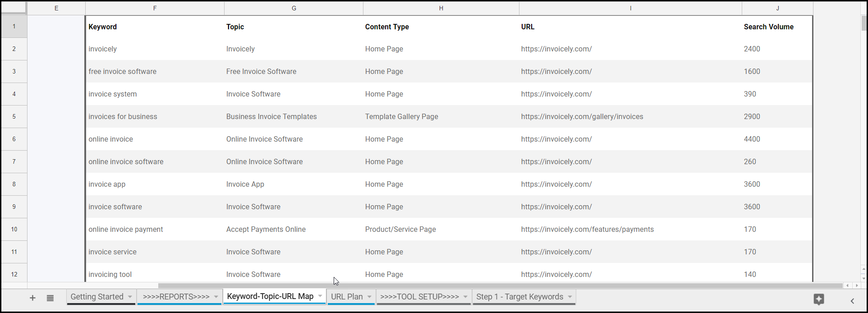The height and width of the screenshot is (313, 868).
Task: Select column J header
Action: tap(777, 8)
